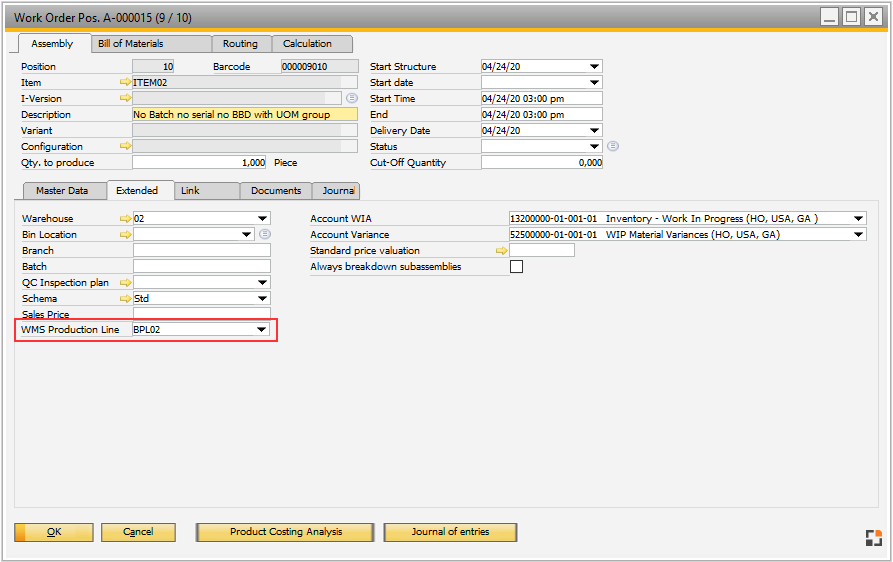Viewport: 893px width, 562px height.
Task: Click the link arrow next to Item
Action: click(125, 83)
